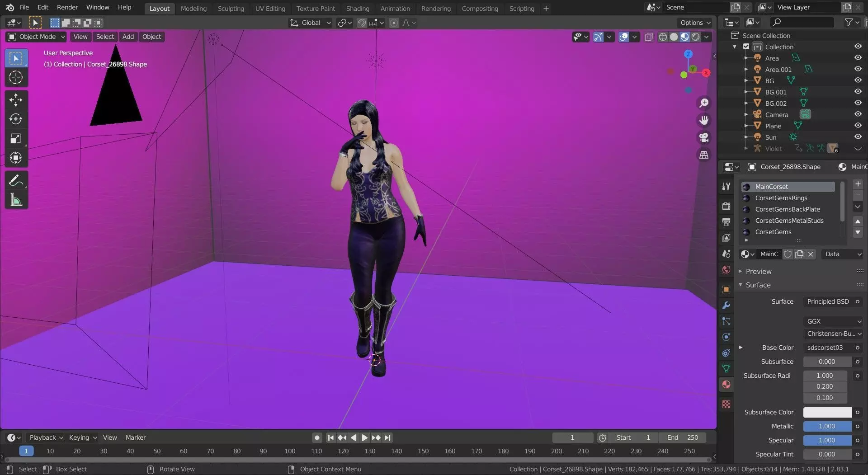This screenshot has width=868, height=475.
Task: Open the Output properties tab
Action: (x=726, y=222)
